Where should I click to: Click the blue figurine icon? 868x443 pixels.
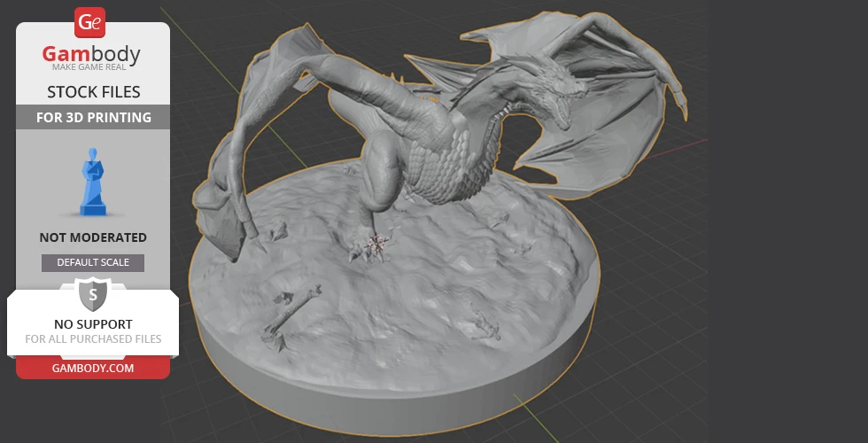point(93,183)
